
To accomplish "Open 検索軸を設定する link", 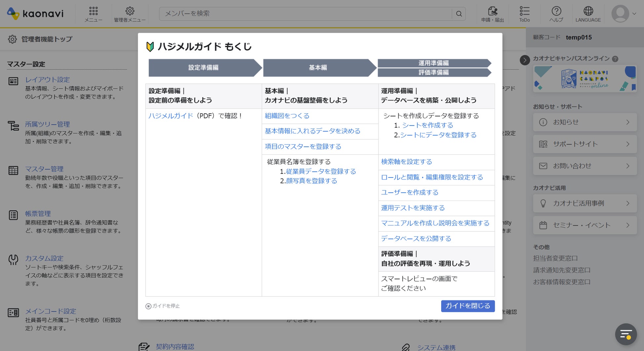I will tap(407, 162).
